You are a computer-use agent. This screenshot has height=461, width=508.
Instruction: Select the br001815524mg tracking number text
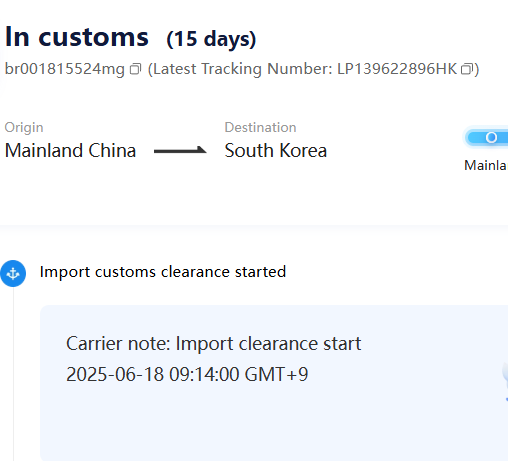coord(65,69)
